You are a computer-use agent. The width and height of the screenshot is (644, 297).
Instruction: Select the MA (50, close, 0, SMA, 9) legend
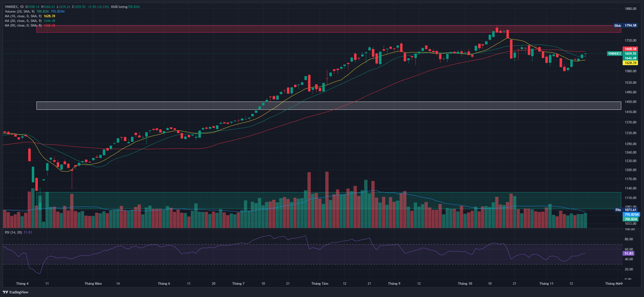pos(23,25)
